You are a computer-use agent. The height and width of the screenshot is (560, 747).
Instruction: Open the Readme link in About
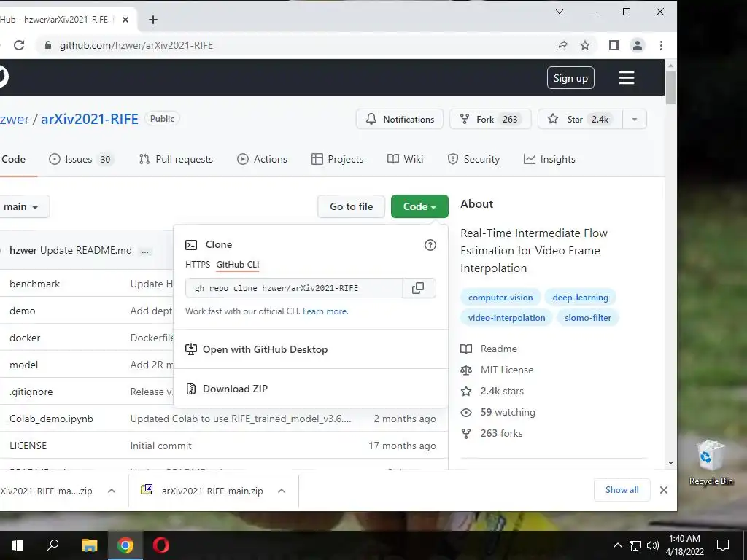489,349
